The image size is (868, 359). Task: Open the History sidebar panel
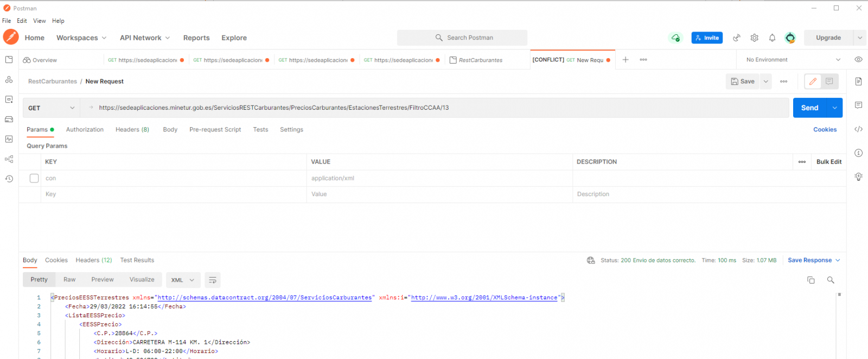pos(9,179)
